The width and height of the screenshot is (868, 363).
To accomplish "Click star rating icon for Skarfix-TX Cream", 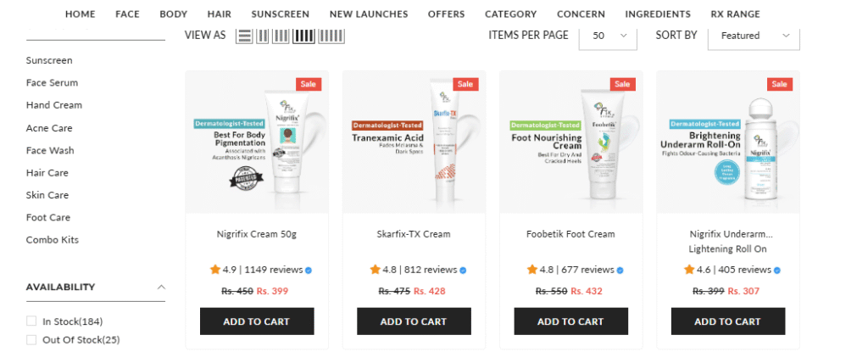I will tap(375, 270).
